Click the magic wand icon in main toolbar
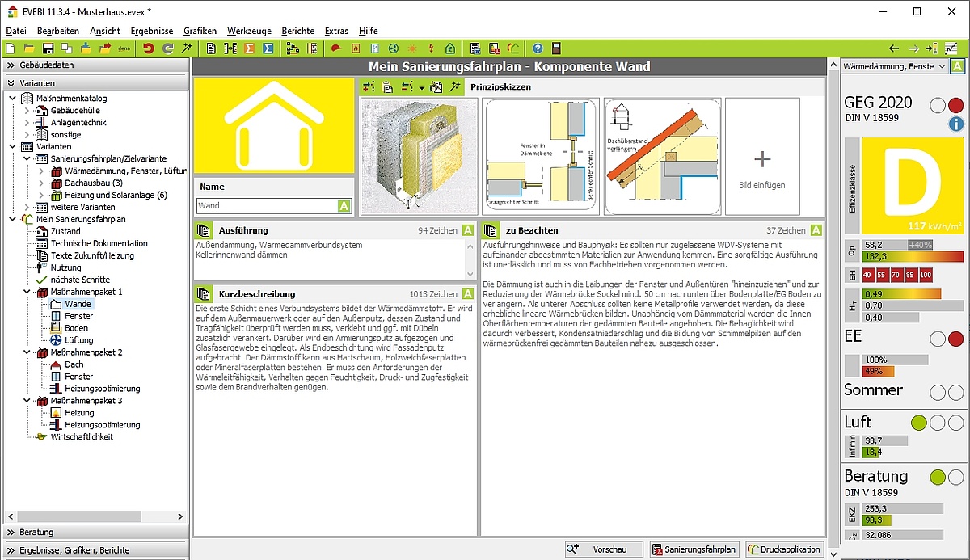970x560 pixels. point(187,48)
